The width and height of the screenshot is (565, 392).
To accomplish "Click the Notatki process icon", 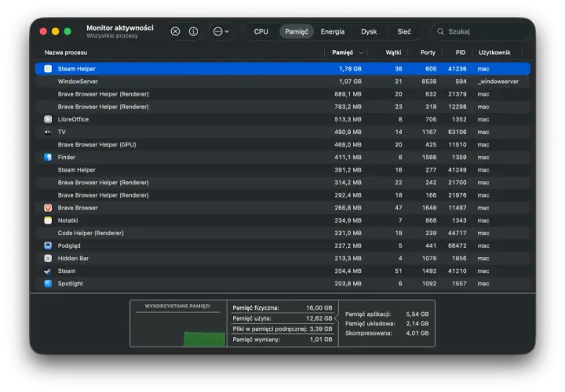I will pyautogui.click(x=48, y=220).
